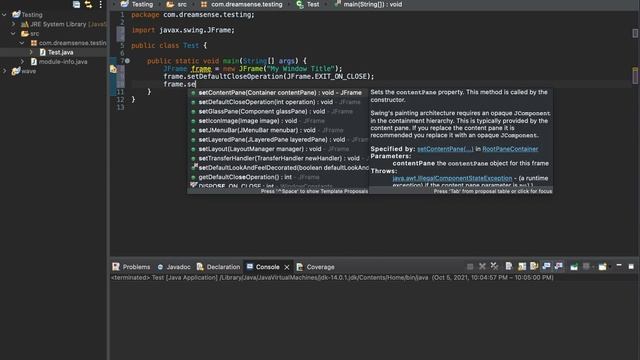Open RootPaneContainer link in Javadoc popup

click(x=510, y=149)
